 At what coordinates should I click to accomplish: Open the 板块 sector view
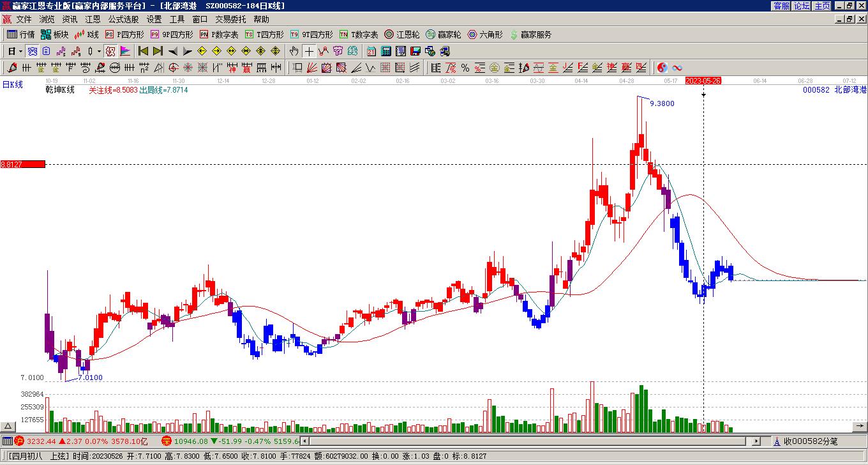54,34
